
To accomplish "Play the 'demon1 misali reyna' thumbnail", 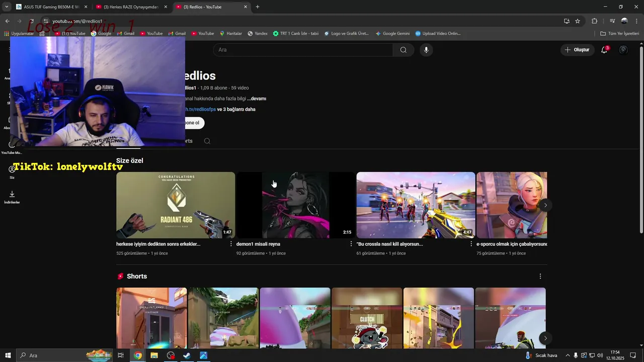I will click(x=296, y=205).
